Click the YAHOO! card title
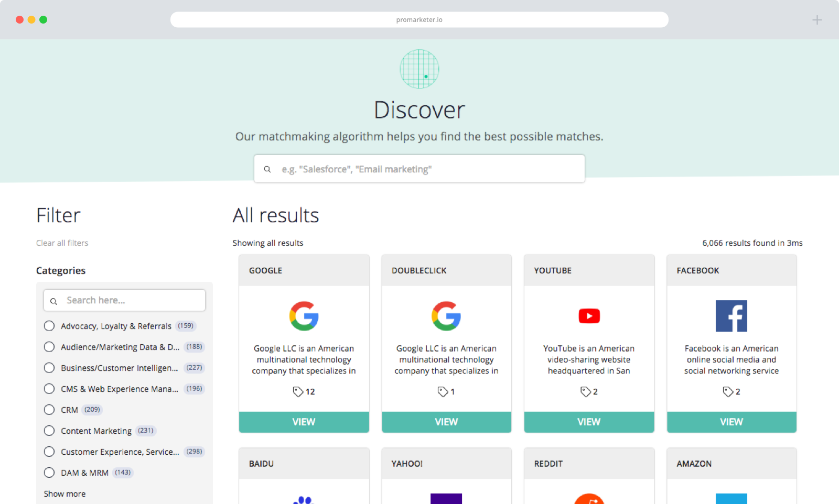Screen dimensions: 839x504 point(407,464)
